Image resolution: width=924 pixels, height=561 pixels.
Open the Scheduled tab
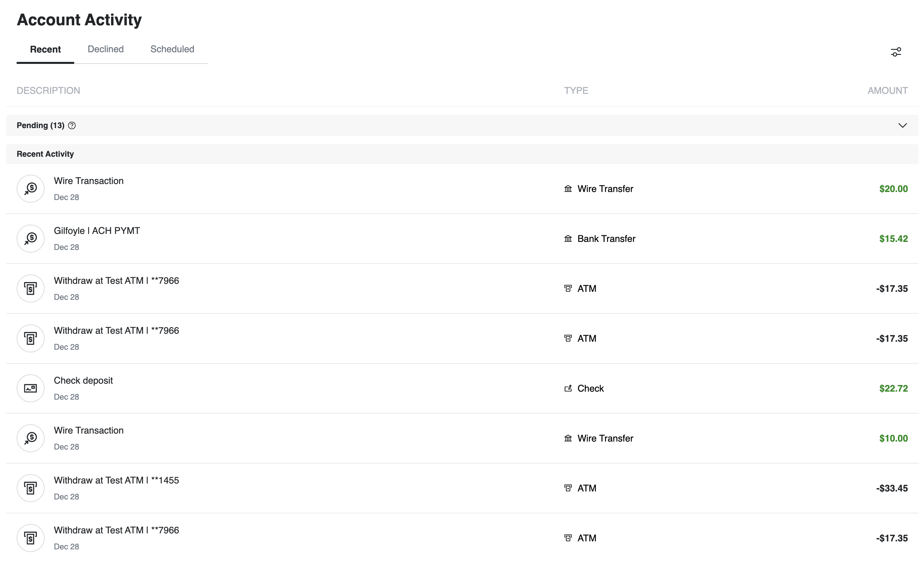pos(172,49)
